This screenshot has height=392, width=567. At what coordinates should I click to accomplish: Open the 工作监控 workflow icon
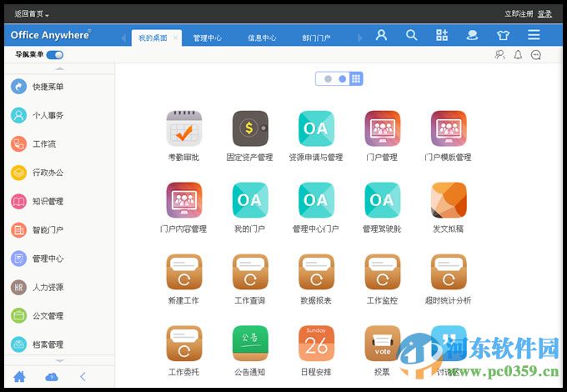pos(382,272)
